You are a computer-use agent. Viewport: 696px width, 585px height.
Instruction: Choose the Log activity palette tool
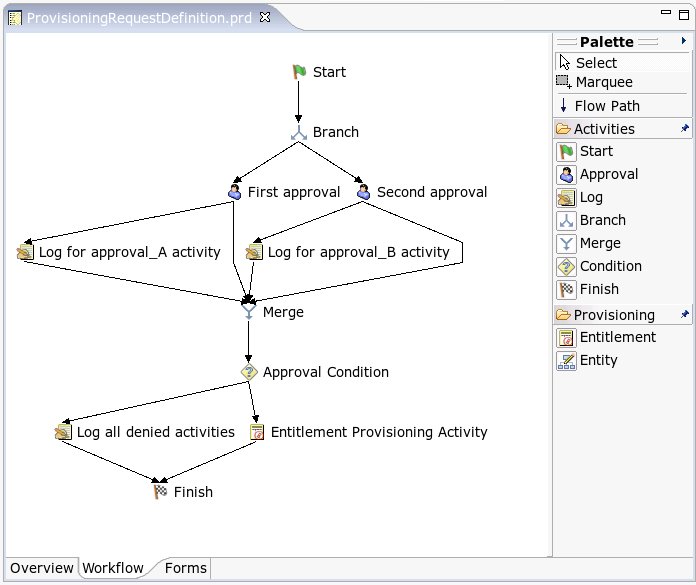click(x=590, y=198)
